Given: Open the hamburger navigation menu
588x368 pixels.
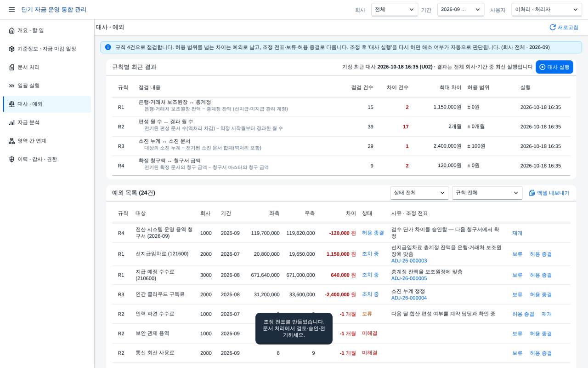Looking at the screenshot, I should tap(11, 10).
